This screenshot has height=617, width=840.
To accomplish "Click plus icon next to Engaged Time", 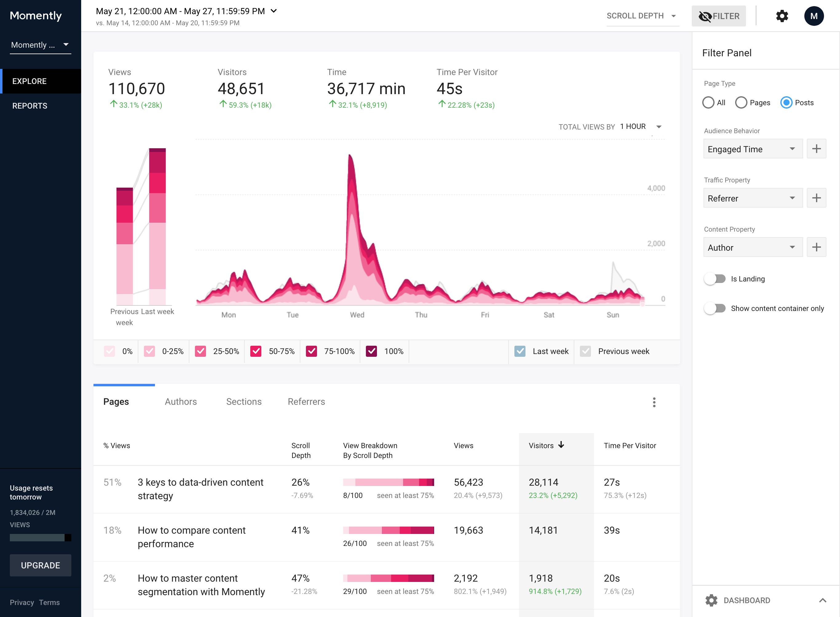I will coord(816,149).
